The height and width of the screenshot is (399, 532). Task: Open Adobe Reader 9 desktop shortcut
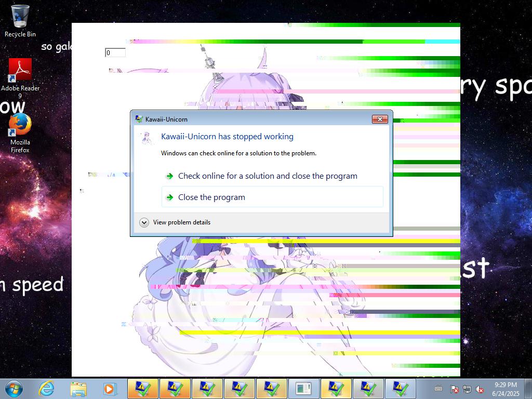point(20,78)
